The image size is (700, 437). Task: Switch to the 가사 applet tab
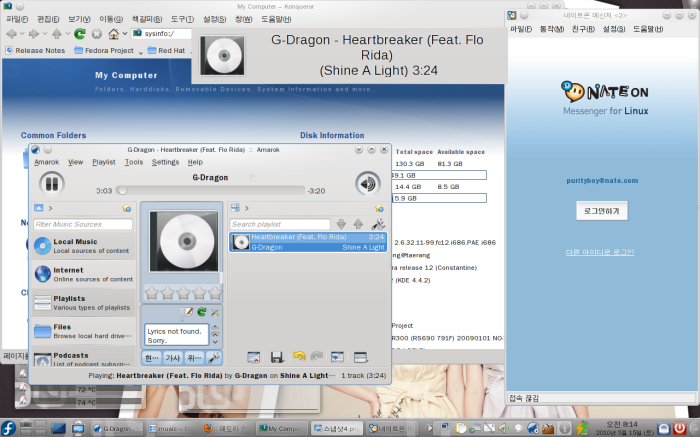pos(173,358)
